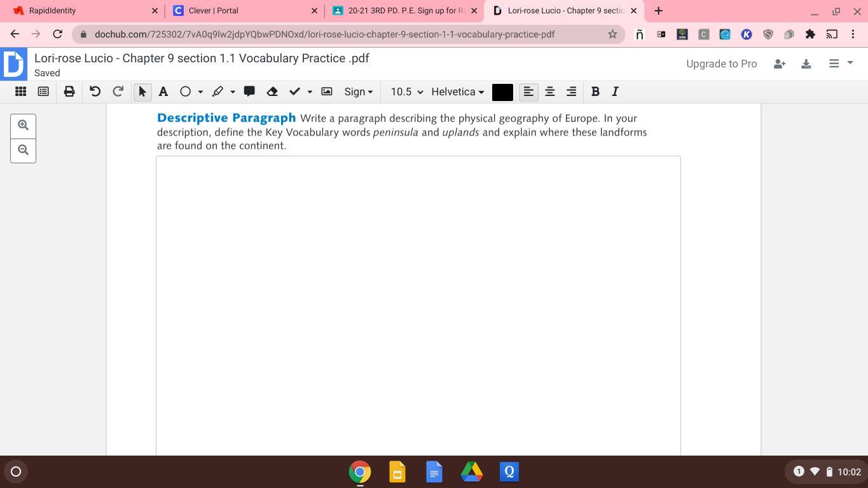Open the Q app from the shelf
868x488 pixels.
(x=509, y=472)
